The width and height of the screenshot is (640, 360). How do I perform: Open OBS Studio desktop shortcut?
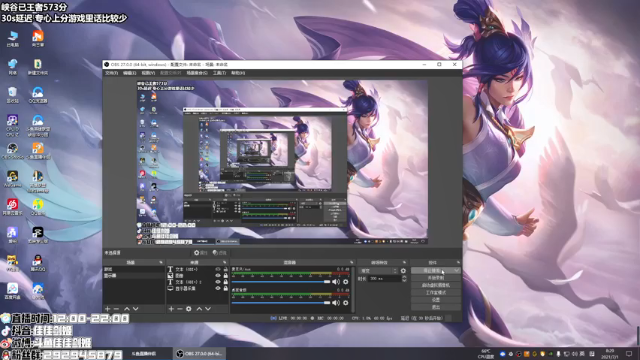click(x=13, y=151)
